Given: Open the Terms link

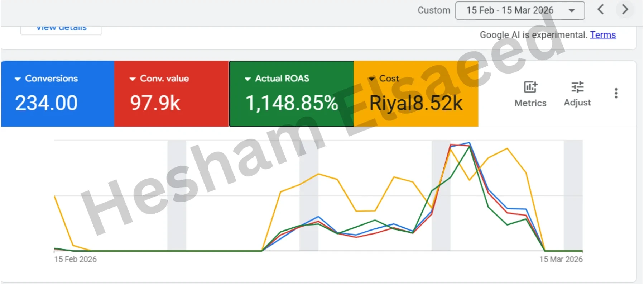Looking at the screenshot, I should click(603, 35).
